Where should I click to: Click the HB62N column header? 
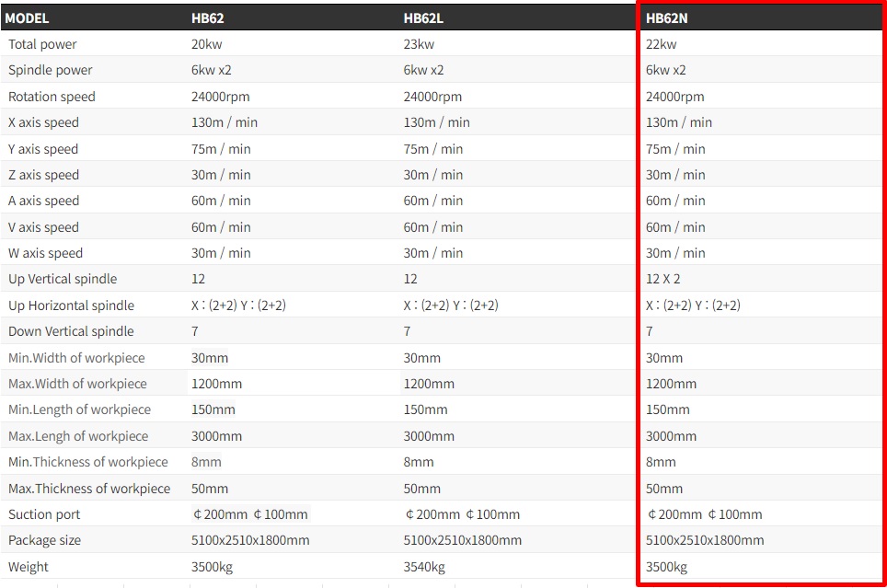pos(666,17)
